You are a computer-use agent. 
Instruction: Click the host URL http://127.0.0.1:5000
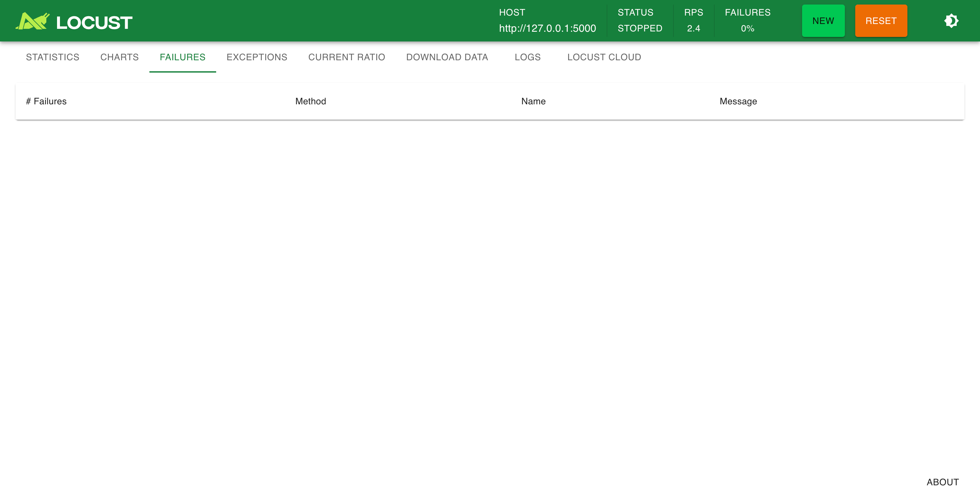(547, 29)
